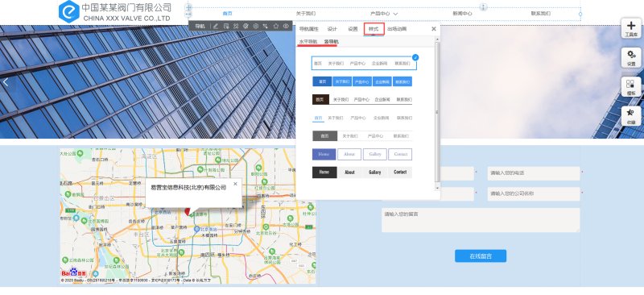Go to previous banner slide arrow
This screenshot has width=644, height=295.
click(6, 82)
